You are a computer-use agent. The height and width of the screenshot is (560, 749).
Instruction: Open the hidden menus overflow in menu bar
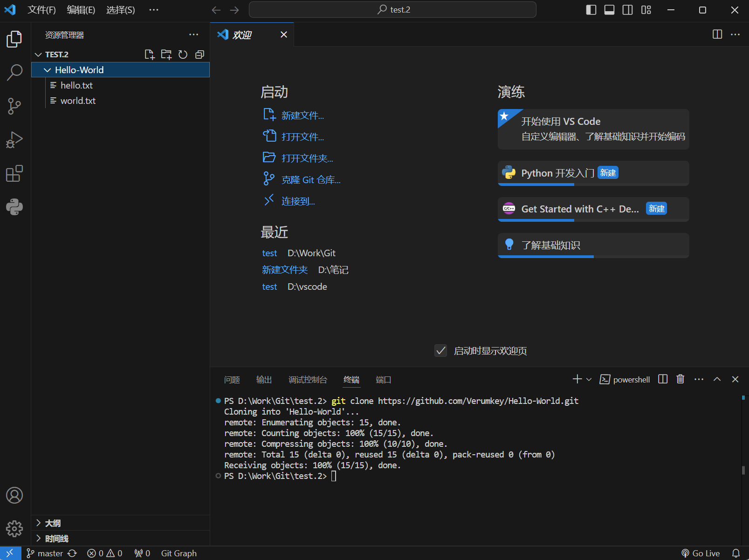coord(154,10)
